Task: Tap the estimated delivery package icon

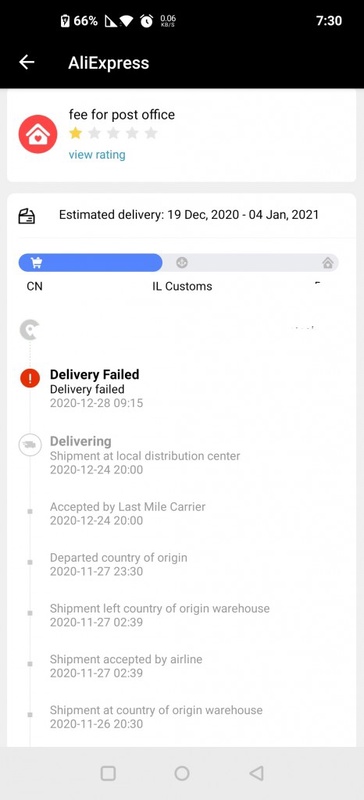Action: point(27,216)
